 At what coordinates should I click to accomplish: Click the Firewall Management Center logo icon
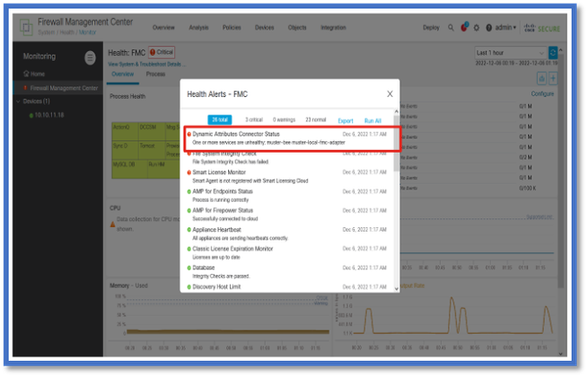pyautogui.click(x=26, y=27)
